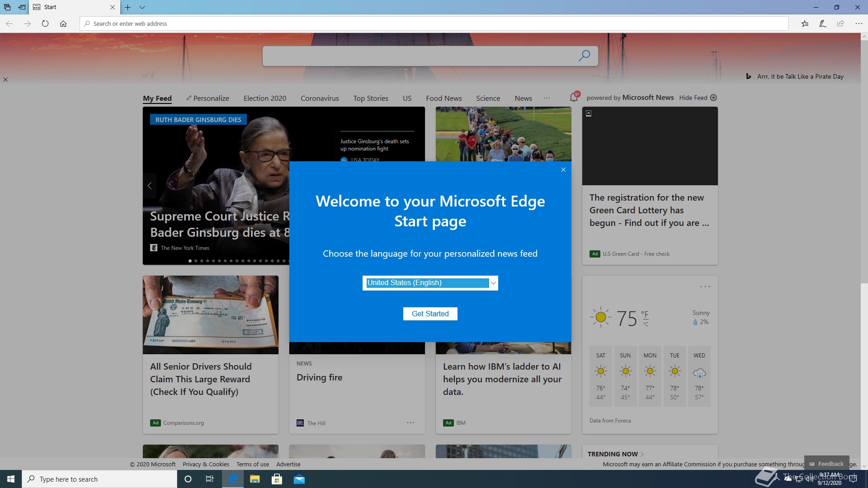Viewport: 868px width, 488px height.
Task: Close the welcome dialog with X
Action: 563,169
